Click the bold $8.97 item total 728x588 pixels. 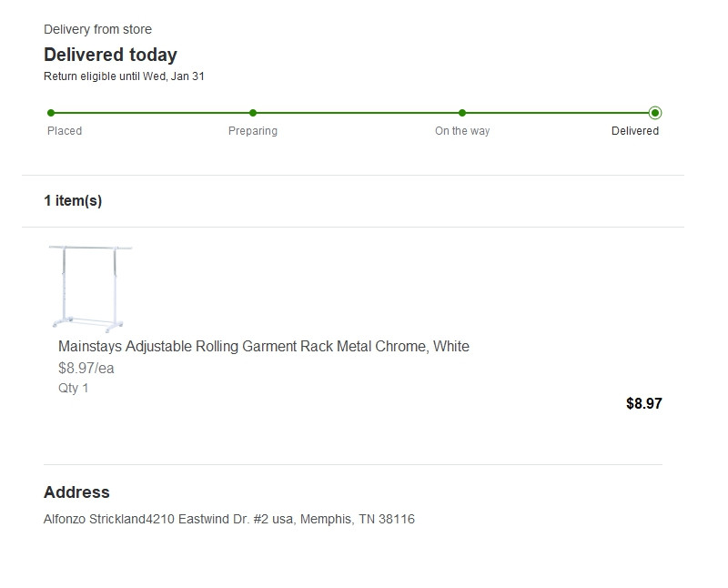(644, 403)
